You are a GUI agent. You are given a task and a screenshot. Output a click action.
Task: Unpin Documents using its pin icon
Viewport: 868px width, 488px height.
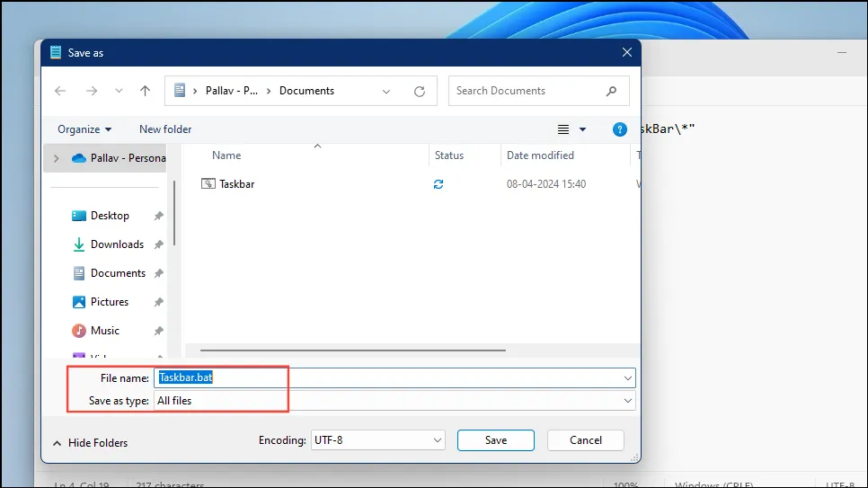pos(159,273)
